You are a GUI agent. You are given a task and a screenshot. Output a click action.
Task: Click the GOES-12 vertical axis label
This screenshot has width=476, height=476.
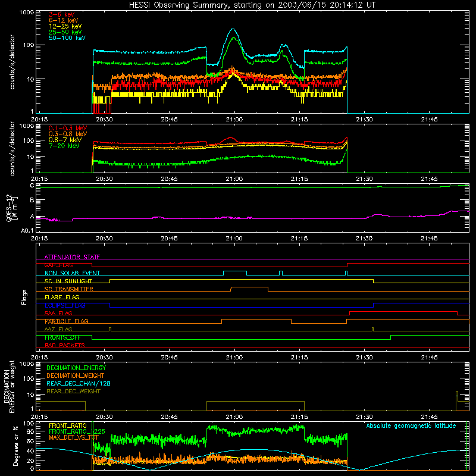pos(11,208)
